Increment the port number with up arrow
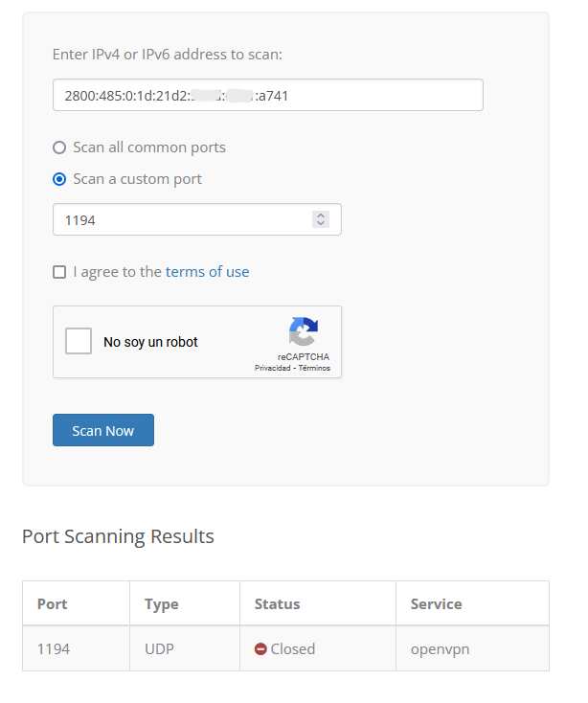 point(321,215)
